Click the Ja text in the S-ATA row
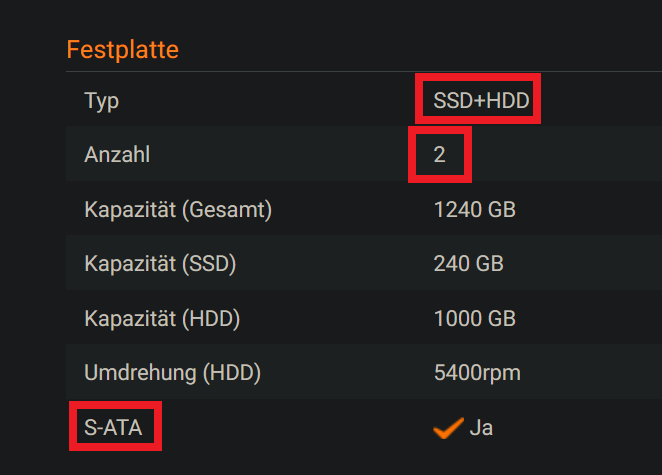Screen dimensions: 662x475 click(481, 429)
